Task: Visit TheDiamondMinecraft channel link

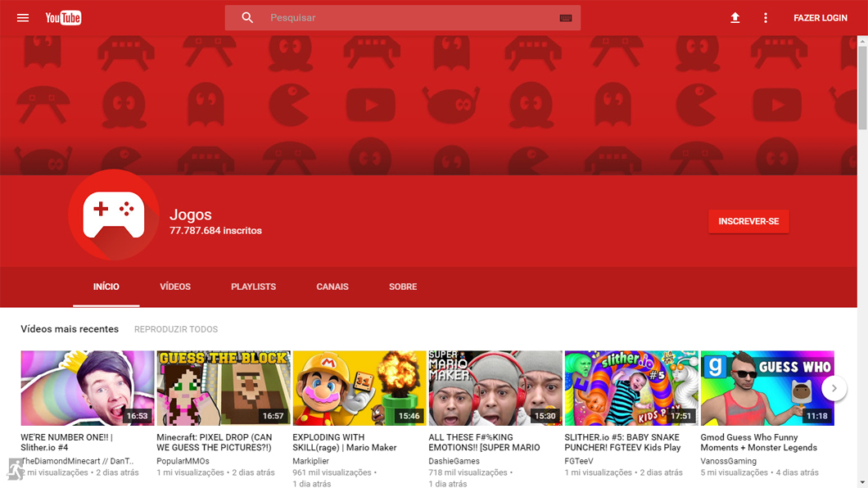Action: (77, 461)
